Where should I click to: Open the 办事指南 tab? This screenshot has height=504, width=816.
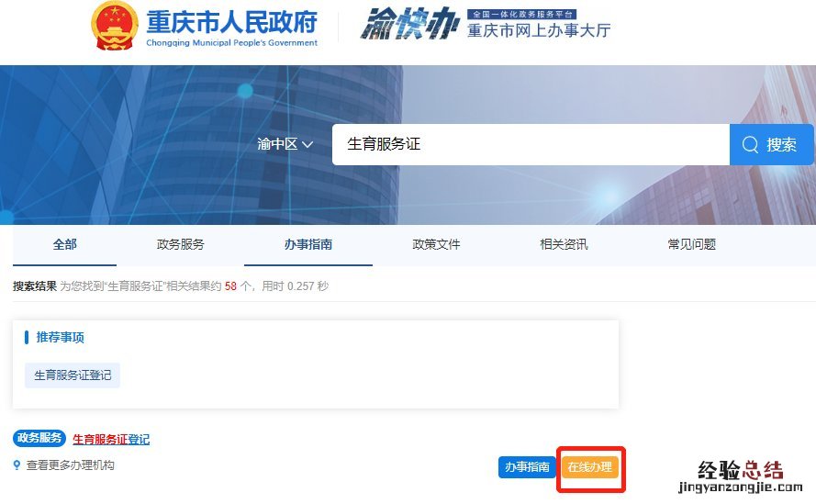(308, 245)
